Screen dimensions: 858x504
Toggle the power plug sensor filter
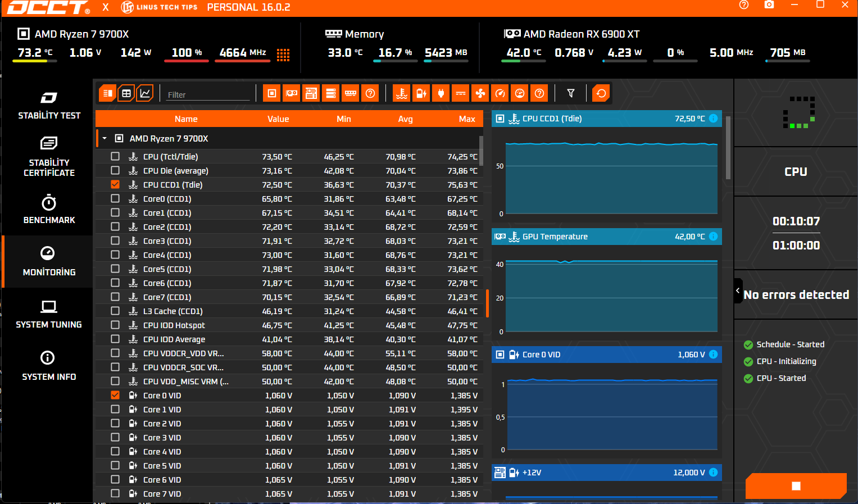441,93
